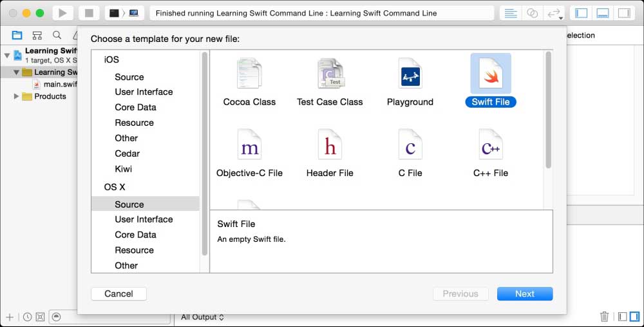Stop the running task in the toolbar

[x=89, y=13]
